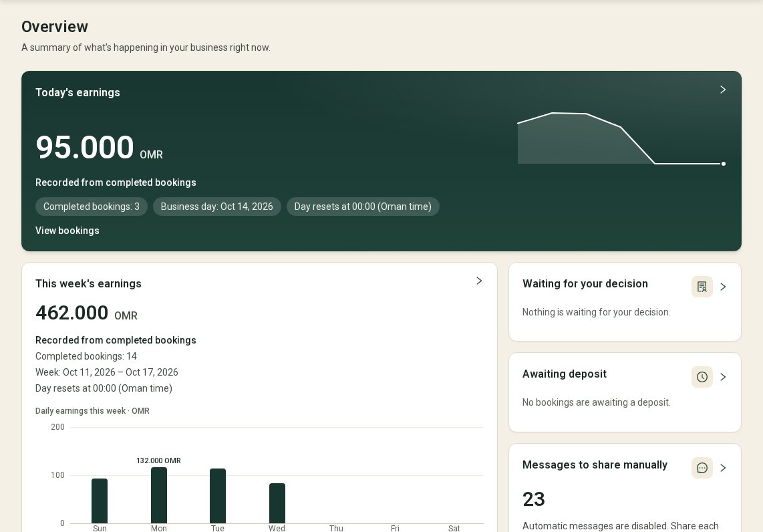Image resolution: width=763 pixels, height=532 pixels.
Task: Expand Today's earnings with the chevron arrow
Action: (723, 90)
